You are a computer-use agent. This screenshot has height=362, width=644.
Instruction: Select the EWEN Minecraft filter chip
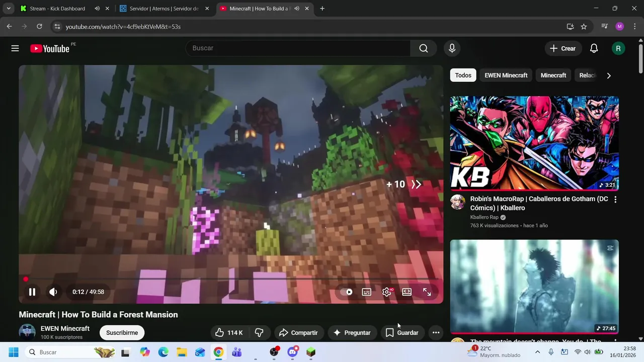tap(506, 75)
